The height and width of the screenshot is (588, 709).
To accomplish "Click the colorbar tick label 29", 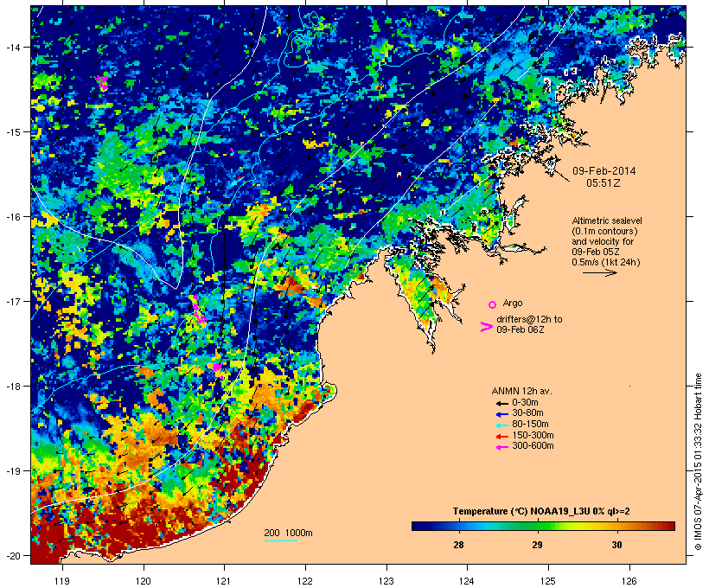I will (537, 545).
